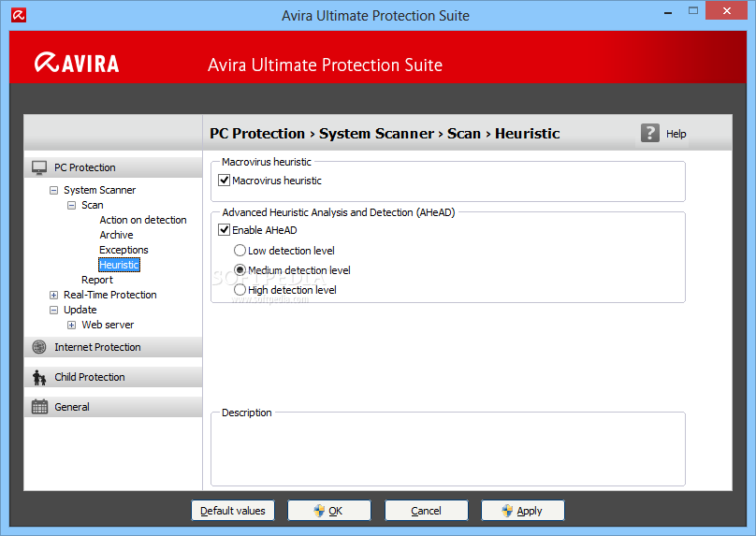Image resolution: width=756 pixels, height=536 pixels.
Task: Collapse the System Scanner tree node
Action: pos(53,191)
